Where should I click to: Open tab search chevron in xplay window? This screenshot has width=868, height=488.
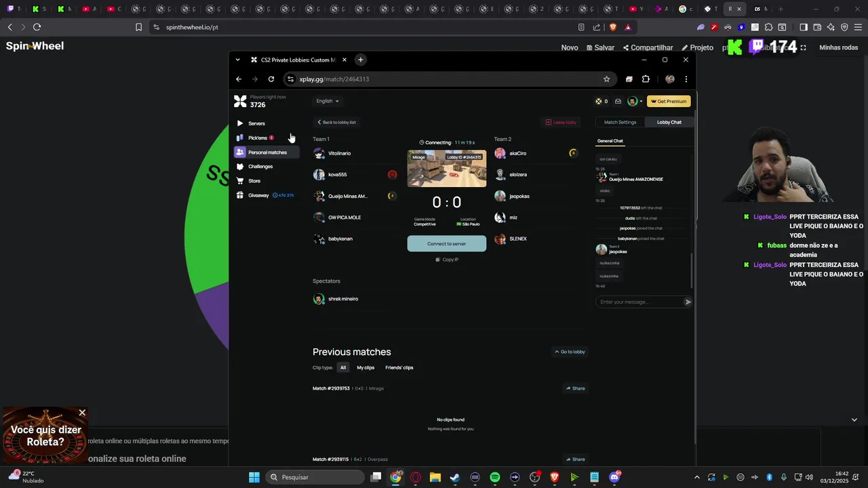(x=237, y=60)
